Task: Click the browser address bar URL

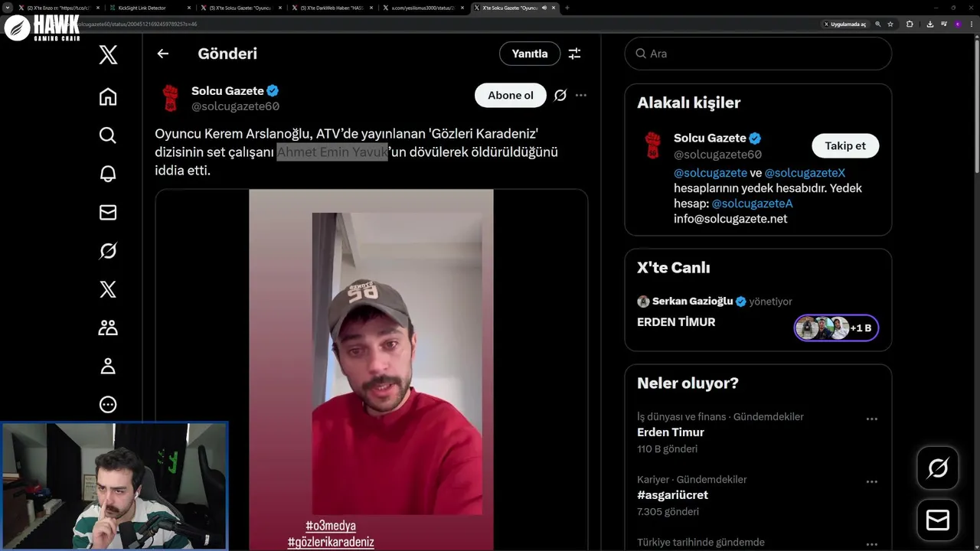Action: 138,24
